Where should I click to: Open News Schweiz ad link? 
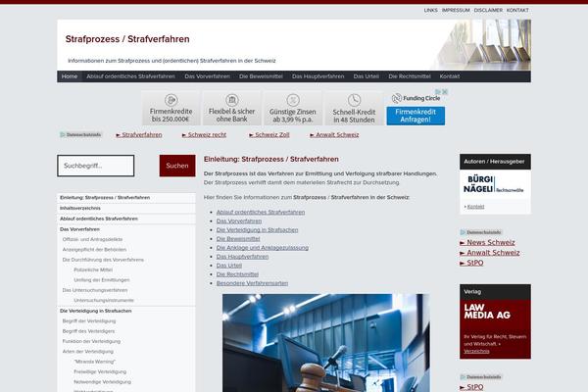(487, 243)
